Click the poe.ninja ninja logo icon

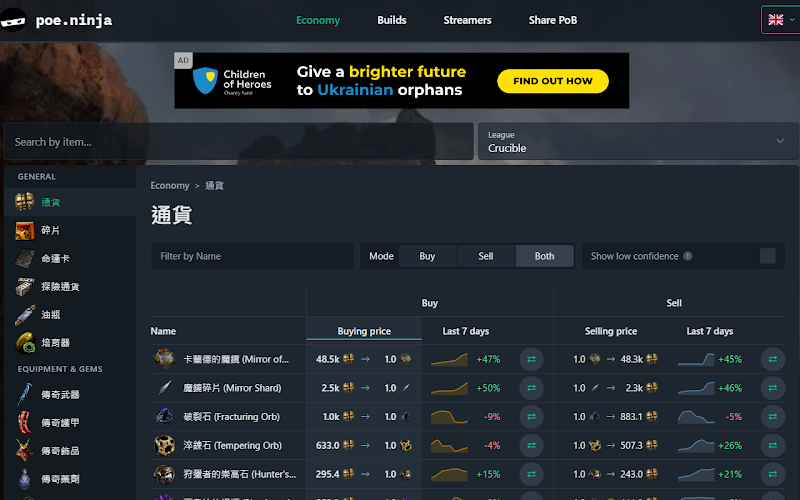coord(12,20)
